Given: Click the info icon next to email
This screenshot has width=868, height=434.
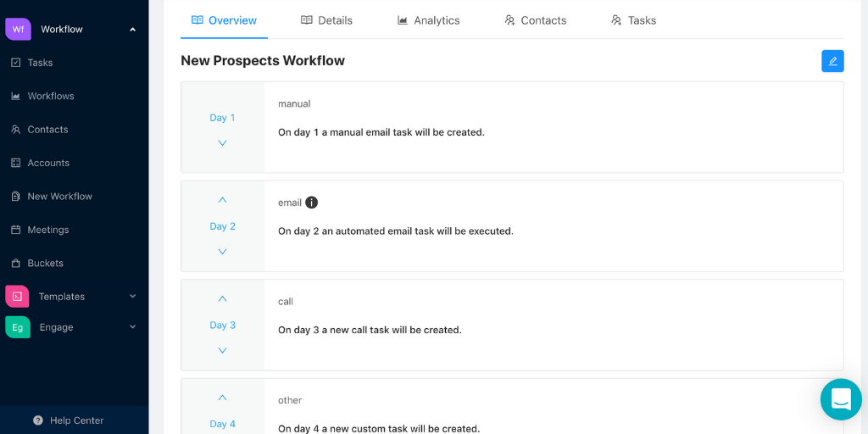Looking at the screenshot, I should 312,203.
